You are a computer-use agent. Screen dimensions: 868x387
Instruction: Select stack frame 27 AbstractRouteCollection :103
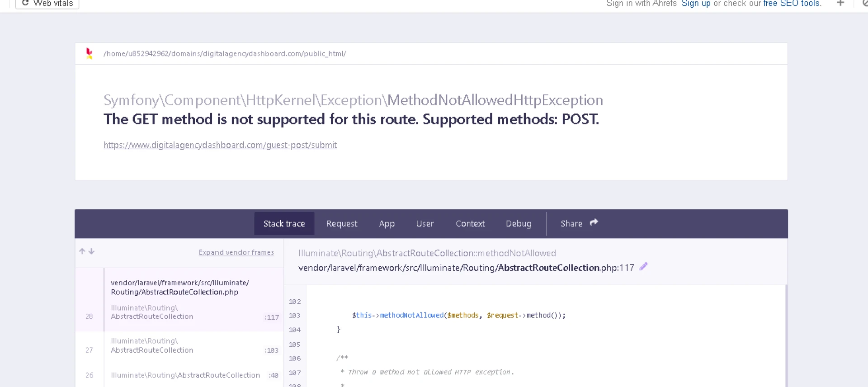[x=181, y=346]
